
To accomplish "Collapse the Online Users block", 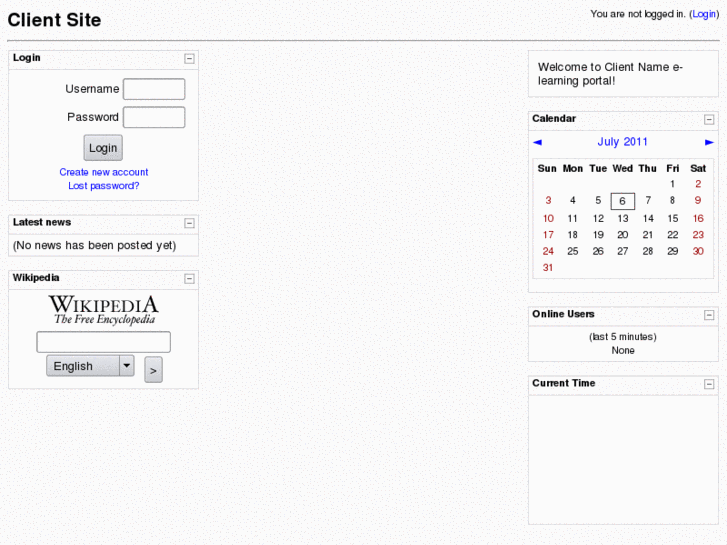I will (x=709, y=315).
